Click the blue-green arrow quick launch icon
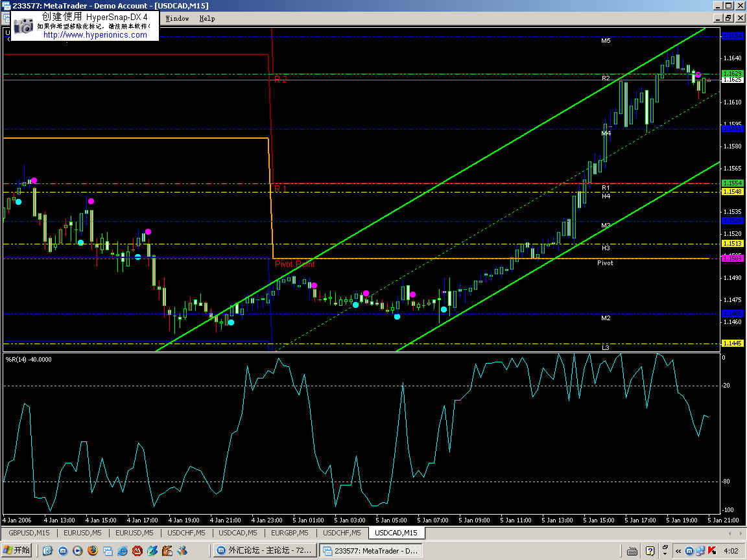Image resolution: width=747 pixels, height=560 pixels. point(152,551)
